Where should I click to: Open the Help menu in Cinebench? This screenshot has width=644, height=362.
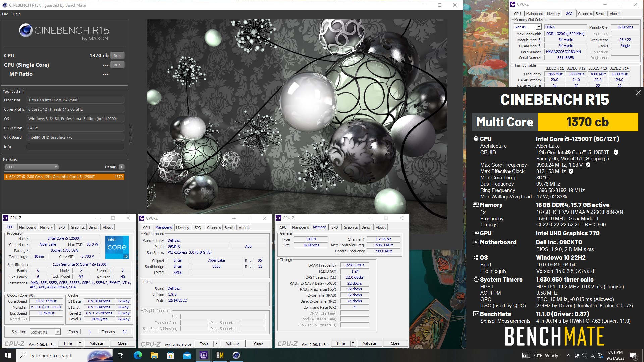17,14
